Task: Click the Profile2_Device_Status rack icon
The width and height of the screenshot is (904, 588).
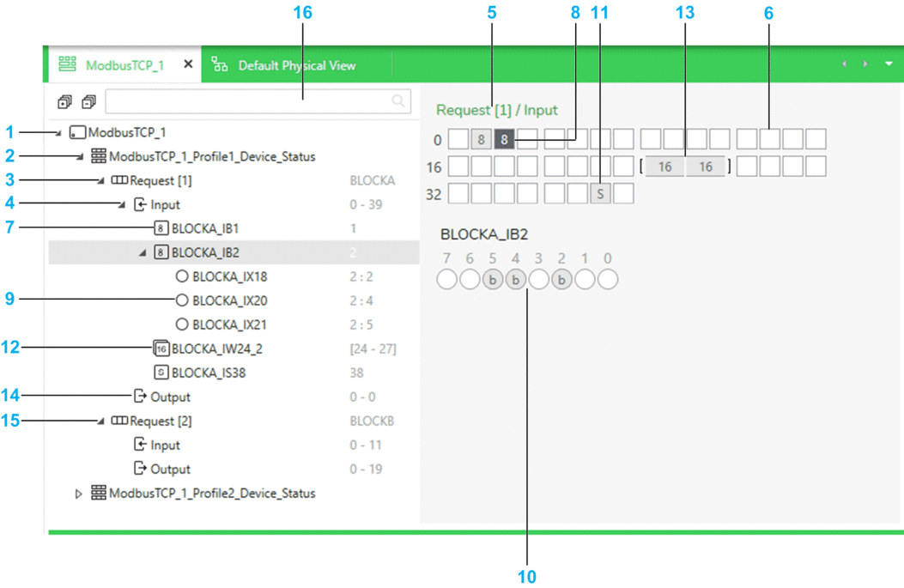Action: (x=99, y=493)
